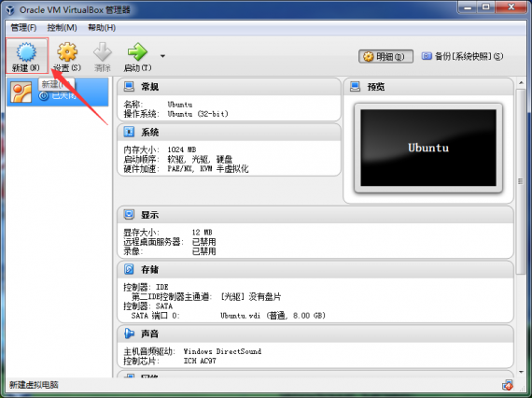Screen dimensions: 532x398
Task: Click the memory value '1024 MB'
Action: tap(182, 149)
